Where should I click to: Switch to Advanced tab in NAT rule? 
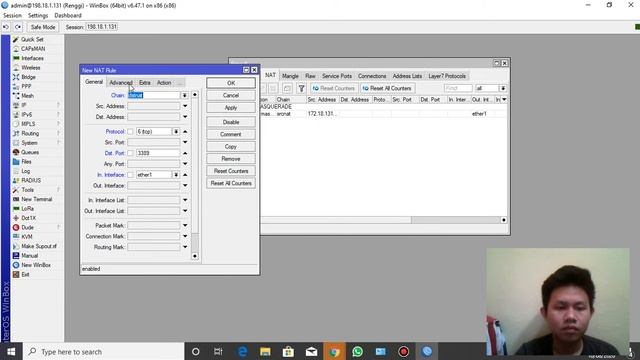(121, 83)
